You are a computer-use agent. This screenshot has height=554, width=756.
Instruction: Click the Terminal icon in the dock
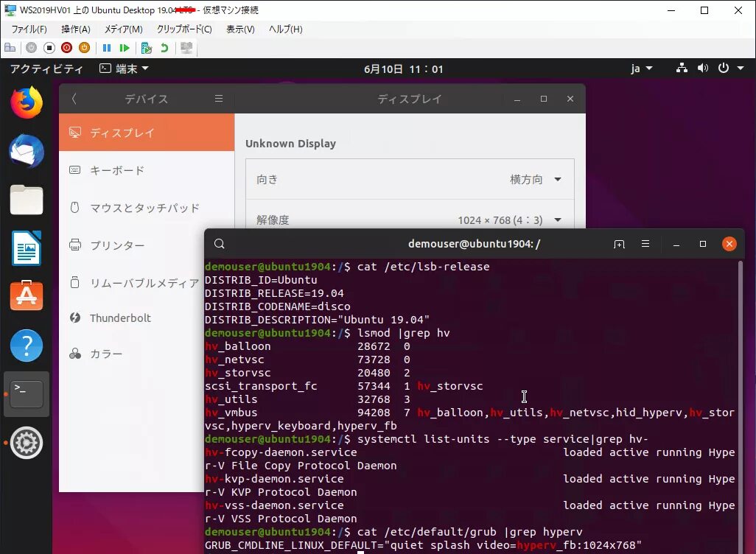click(27, 394)
